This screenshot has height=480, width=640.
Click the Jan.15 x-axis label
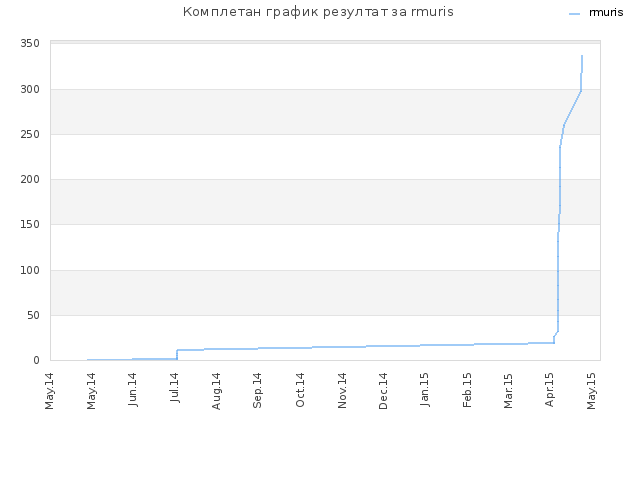tap(424, 389)
